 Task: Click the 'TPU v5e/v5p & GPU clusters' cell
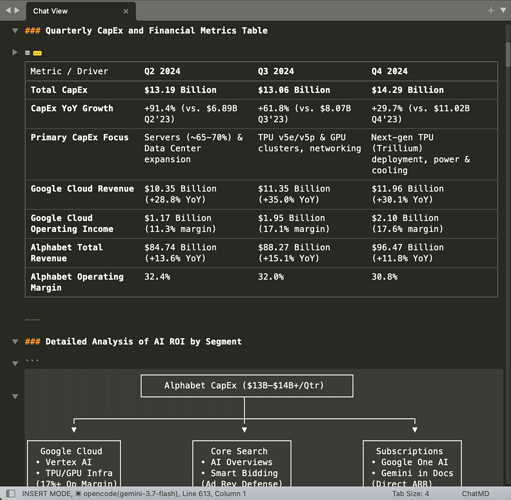[x=309, y=143]
